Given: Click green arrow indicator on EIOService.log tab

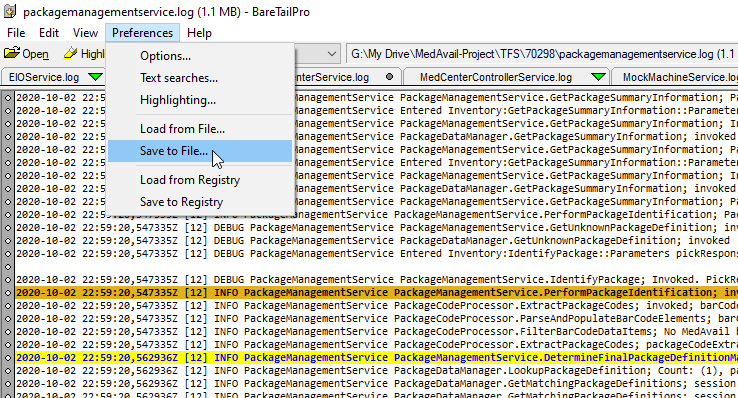Looking at the screenshot, I should click(96, 77).
